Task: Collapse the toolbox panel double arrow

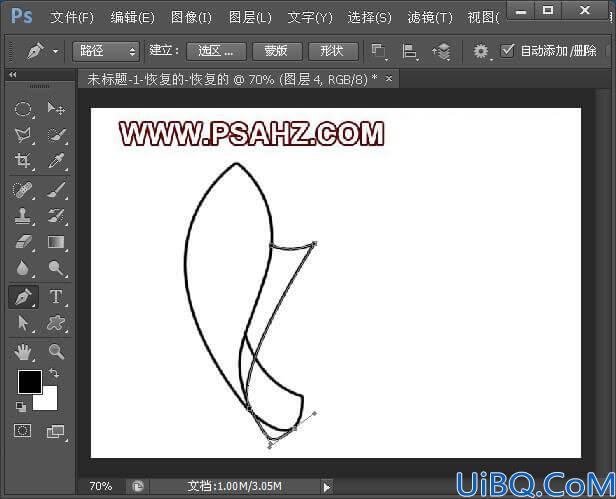Action: (x=13, y=75)
